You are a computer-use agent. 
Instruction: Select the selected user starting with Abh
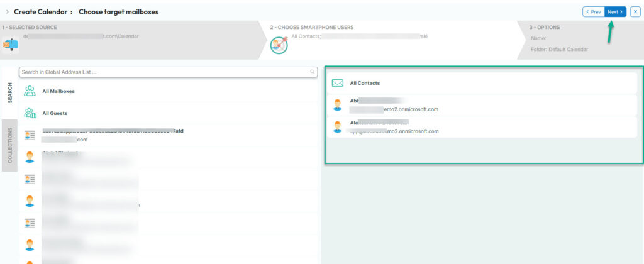(482, 105)
